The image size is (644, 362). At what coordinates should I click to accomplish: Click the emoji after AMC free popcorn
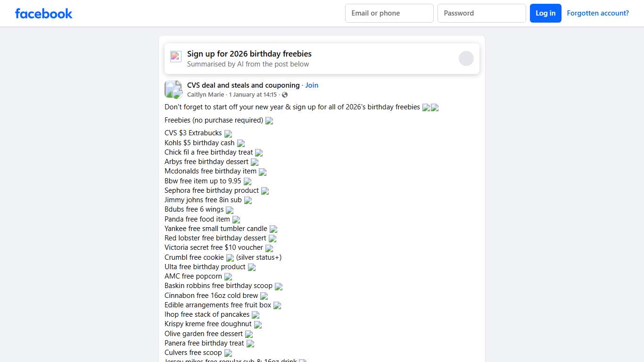228,277
